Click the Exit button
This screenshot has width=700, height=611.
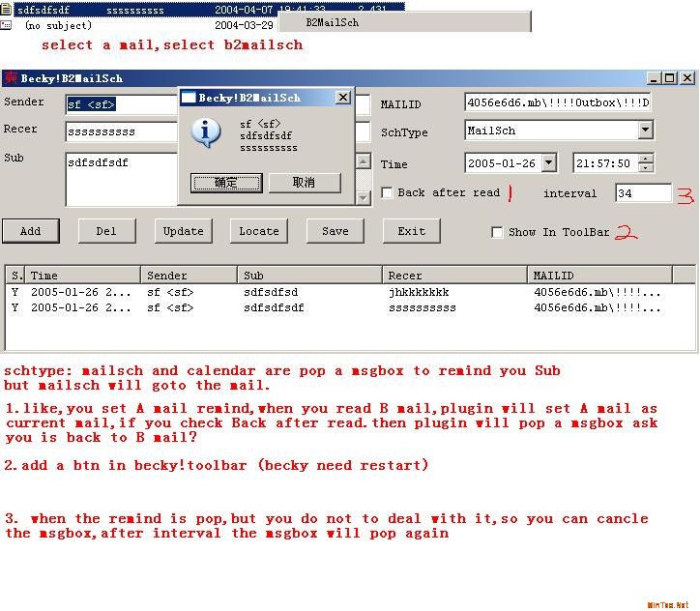pos(411,231)
